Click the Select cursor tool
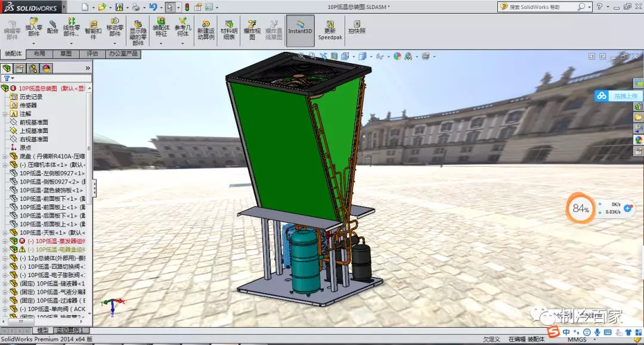Viewport: 644px width, 345px height. point(169,7)
